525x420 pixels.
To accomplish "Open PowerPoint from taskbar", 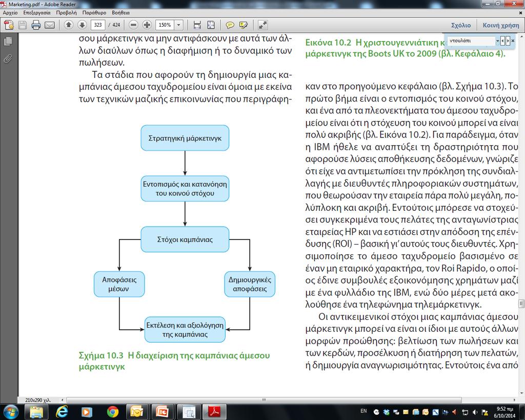I will pos(162,412).
